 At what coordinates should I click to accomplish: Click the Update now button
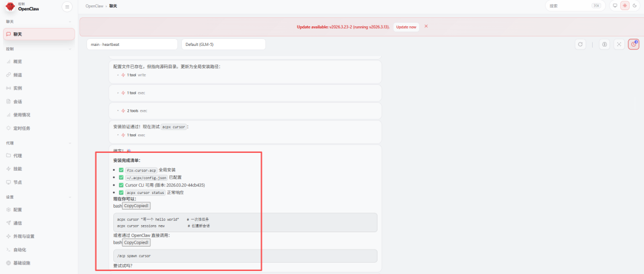click(406, 27)
